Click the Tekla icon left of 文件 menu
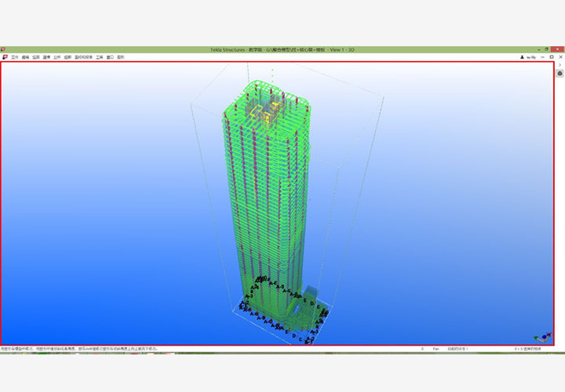This screenshot has width=565, height=392. point(5,57)
